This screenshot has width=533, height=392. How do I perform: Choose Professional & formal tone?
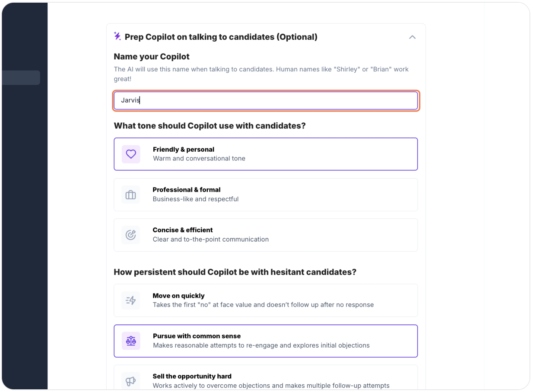point(266,195)
